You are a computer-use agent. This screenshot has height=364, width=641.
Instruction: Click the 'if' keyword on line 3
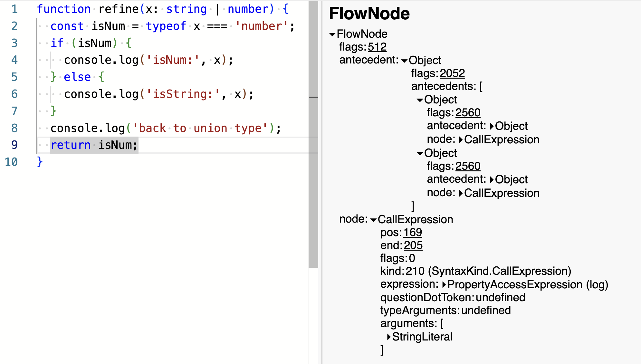57,43
